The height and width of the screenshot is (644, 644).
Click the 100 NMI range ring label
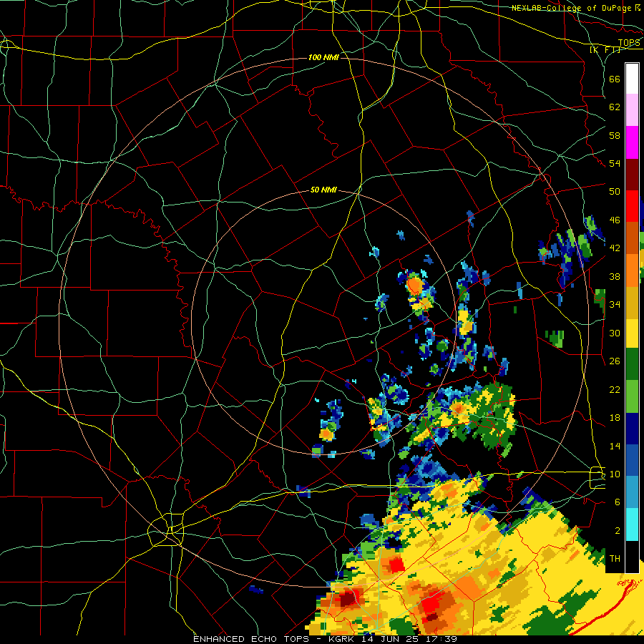click(x=323, y=57)
